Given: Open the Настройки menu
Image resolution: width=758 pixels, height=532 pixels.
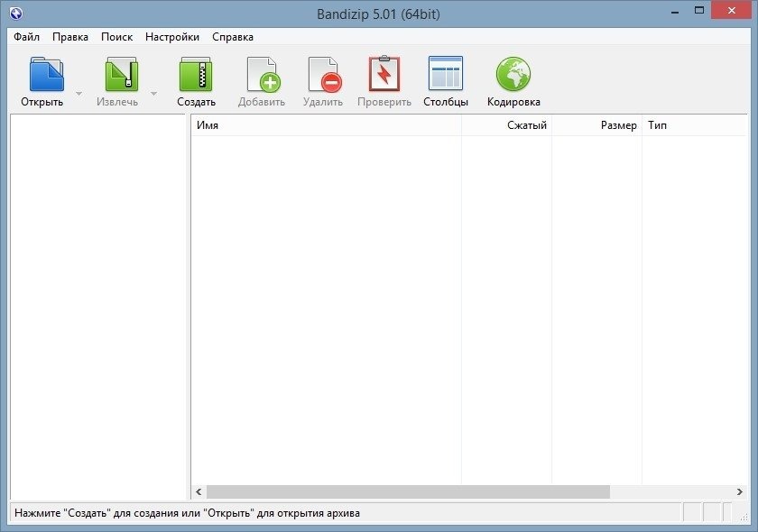Looking at the screenshot, I should click(x=172, y=37).
